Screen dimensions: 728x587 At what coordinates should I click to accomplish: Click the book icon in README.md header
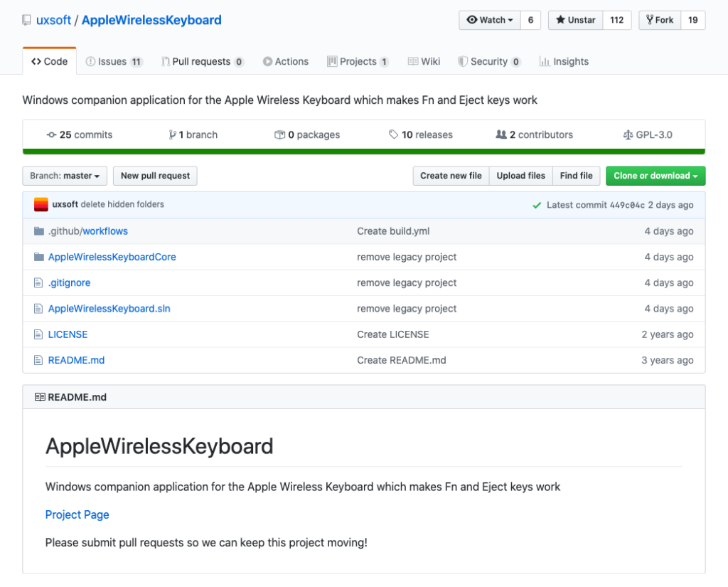40,397
